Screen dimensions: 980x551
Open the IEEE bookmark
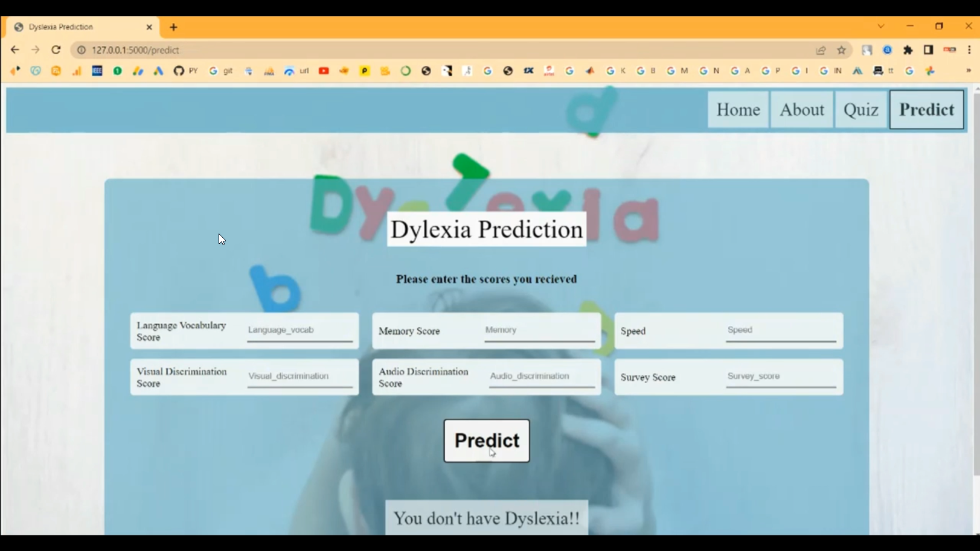pyautogui.click(x=97, y=71)
